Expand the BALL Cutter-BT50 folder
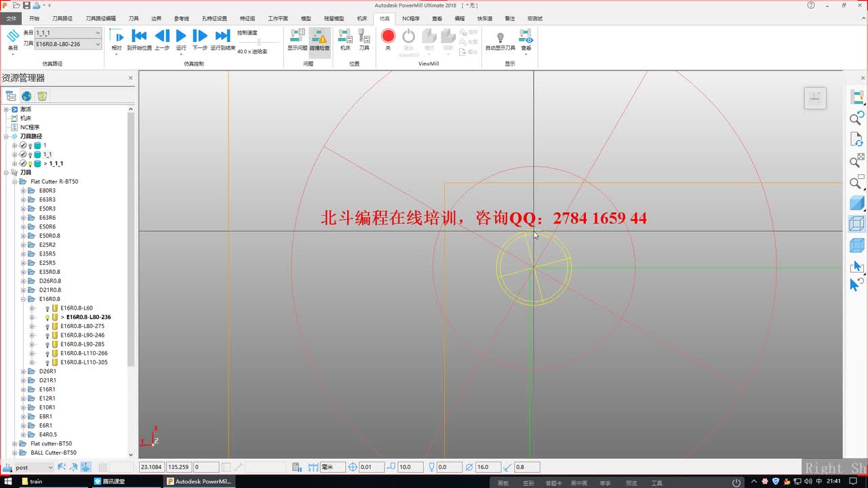868x488 pixels. point(14,453)
